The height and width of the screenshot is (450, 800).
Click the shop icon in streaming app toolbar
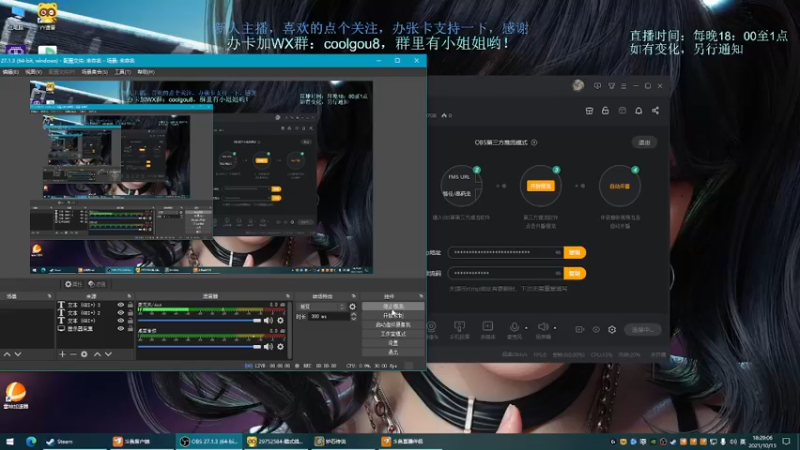click(x=589, y=111)
